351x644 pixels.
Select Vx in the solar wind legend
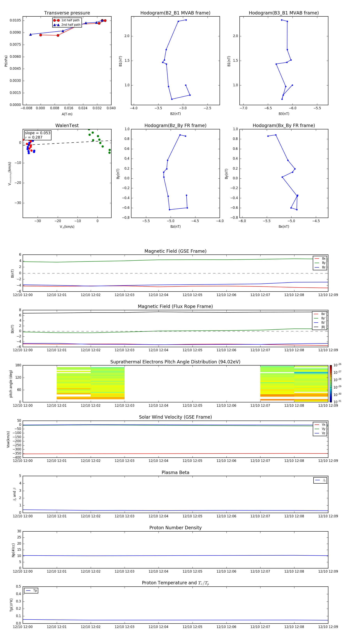tap(320, 424)
